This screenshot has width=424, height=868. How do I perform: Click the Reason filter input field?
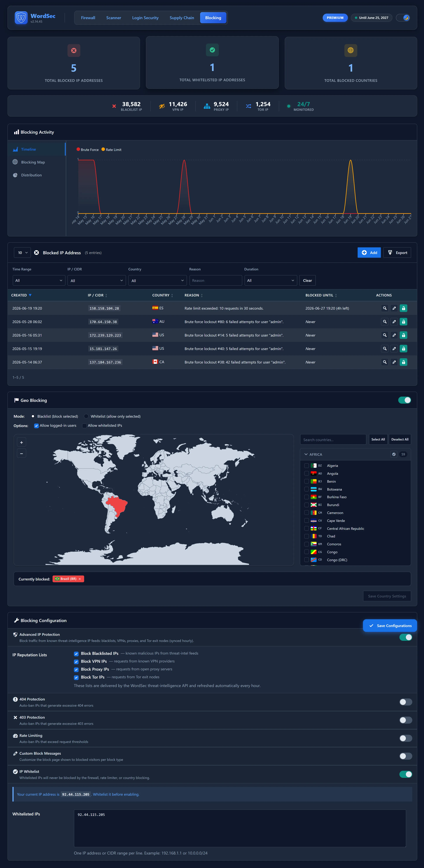coord(216,280)
